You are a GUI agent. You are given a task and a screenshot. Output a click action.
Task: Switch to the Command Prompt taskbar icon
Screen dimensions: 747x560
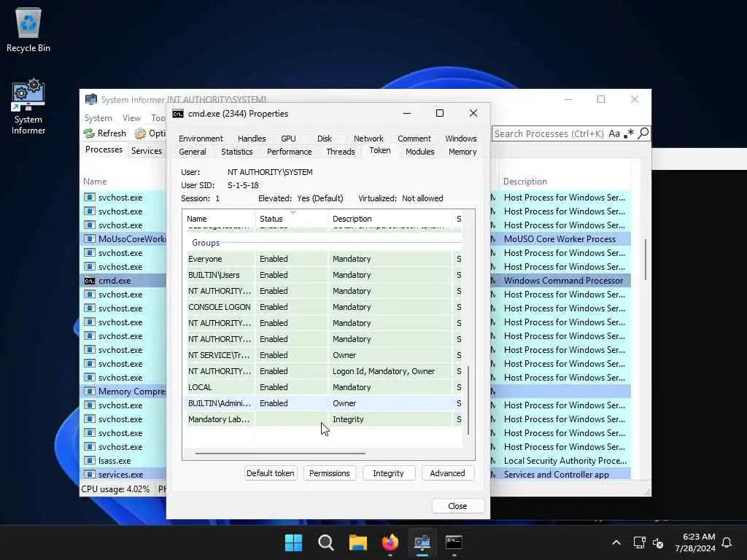[x=454, y=542]
